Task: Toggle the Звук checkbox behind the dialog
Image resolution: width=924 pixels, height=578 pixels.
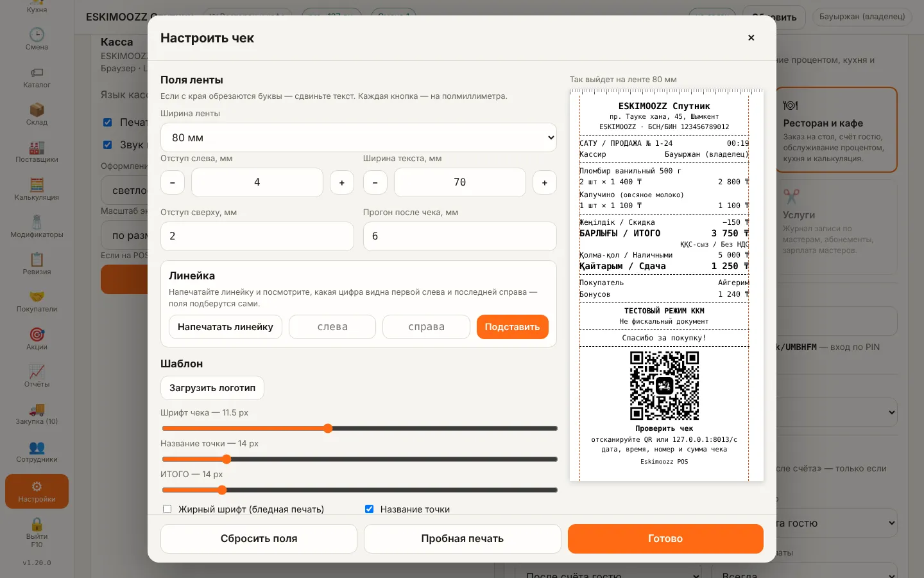Action: coord(107,144)
